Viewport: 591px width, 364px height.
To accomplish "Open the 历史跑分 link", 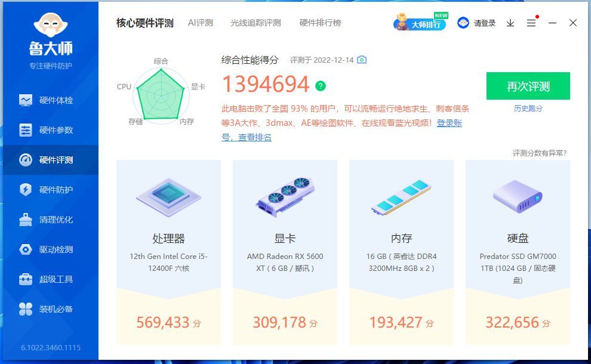I will coord(528,109).
